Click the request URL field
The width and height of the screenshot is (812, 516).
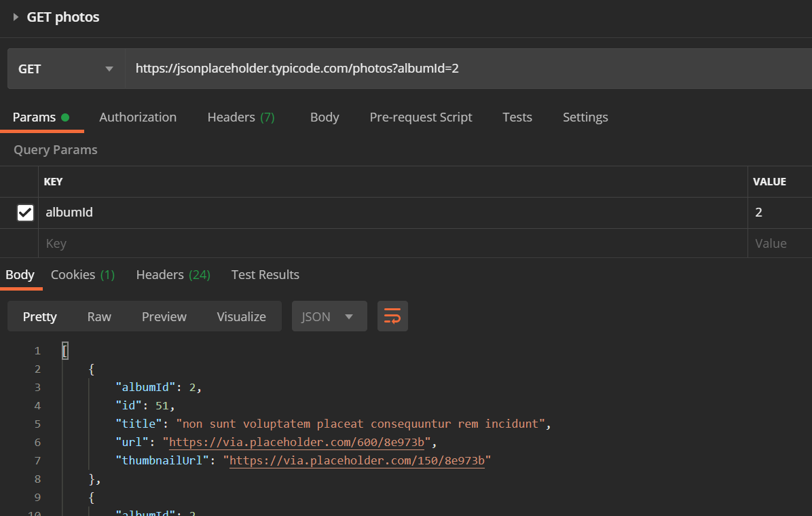click(x=468, y=69)
